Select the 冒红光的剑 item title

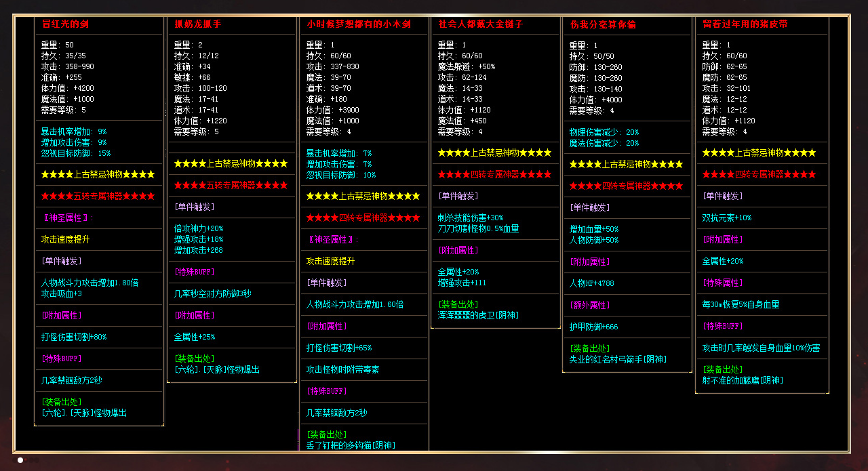(x=65, y=24)
